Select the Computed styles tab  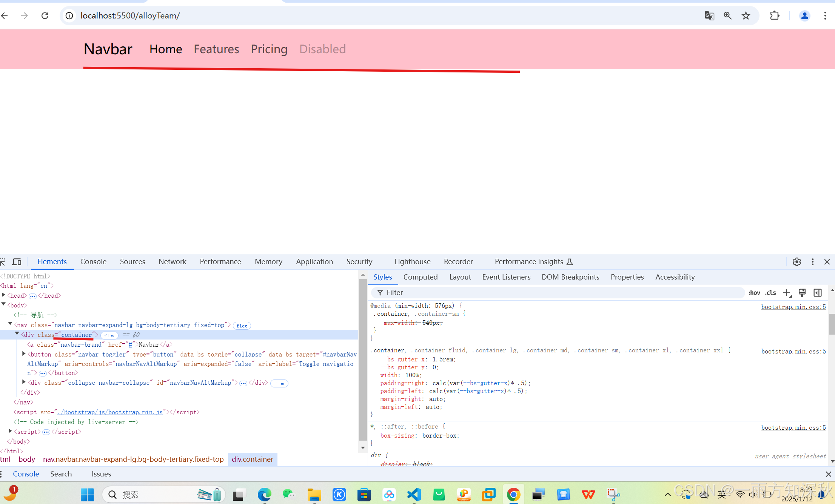(x=421, y=277)
